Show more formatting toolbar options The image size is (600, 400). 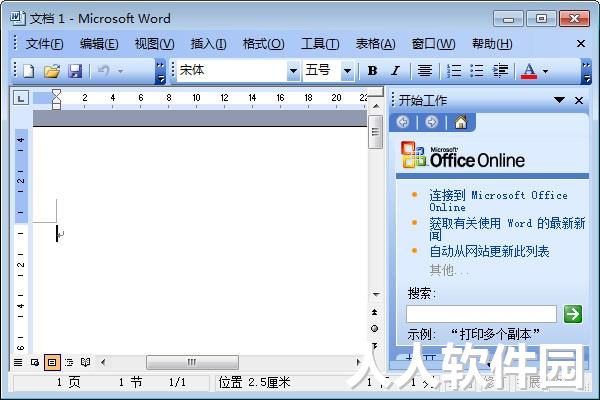point(586,72)
